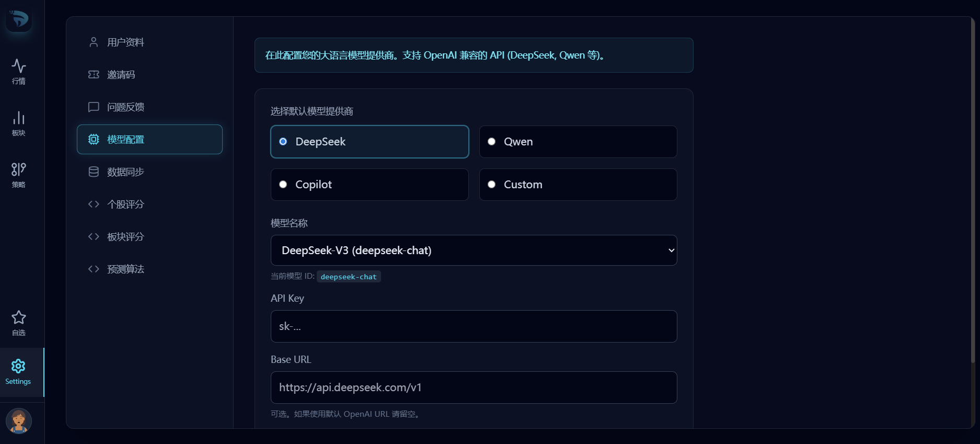Click the Settings gear icon

[x=18, y=366]
